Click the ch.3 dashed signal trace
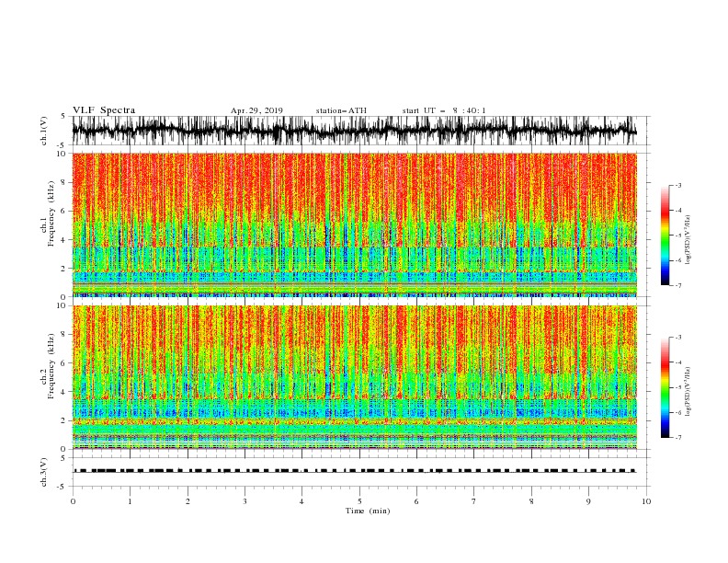728x563 pixels. (354, 471)
